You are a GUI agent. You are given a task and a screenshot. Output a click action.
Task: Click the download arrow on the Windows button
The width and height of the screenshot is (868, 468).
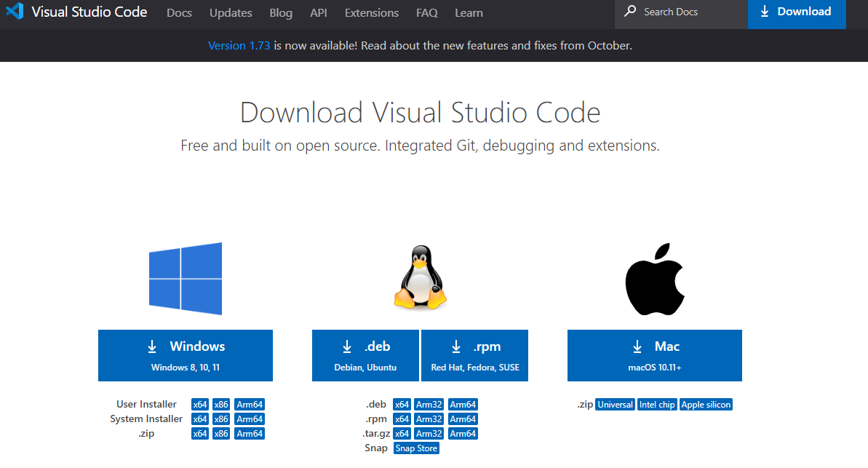(x=152, y=346)
